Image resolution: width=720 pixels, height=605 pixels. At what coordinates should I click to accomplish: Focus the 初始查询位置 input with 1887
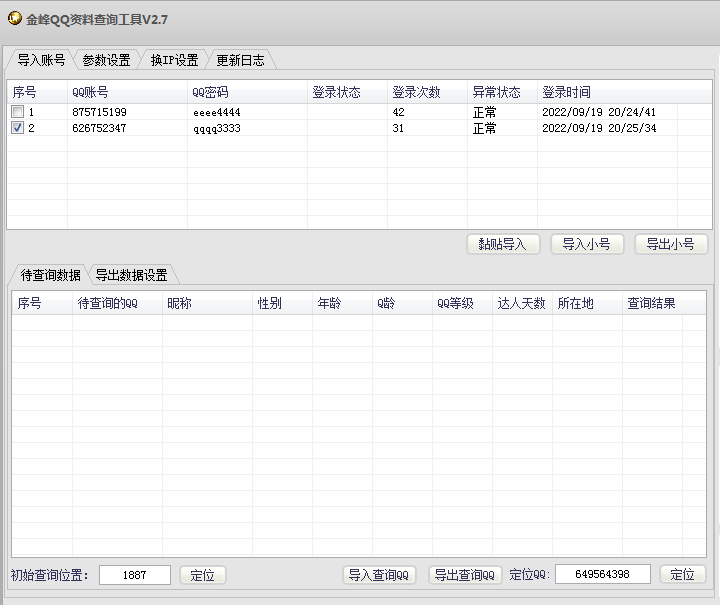[135, 575]
